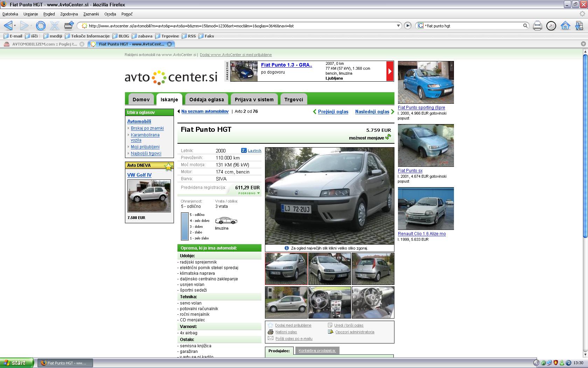Viewport: 588px width, 368px height.
Task: Open the Renault Clio 1.6 Alize photo
Action: coord(426,209)
